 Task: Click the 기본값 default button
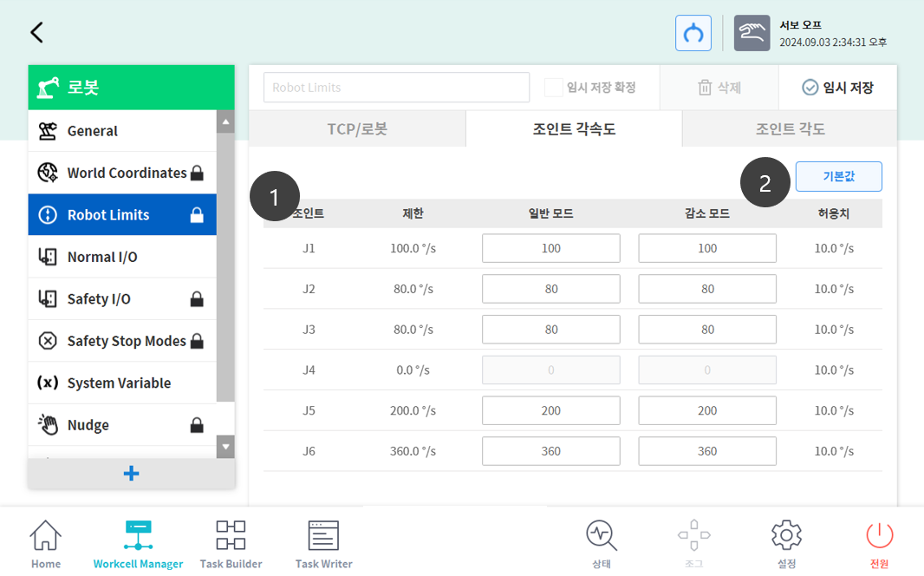point(838,177)
